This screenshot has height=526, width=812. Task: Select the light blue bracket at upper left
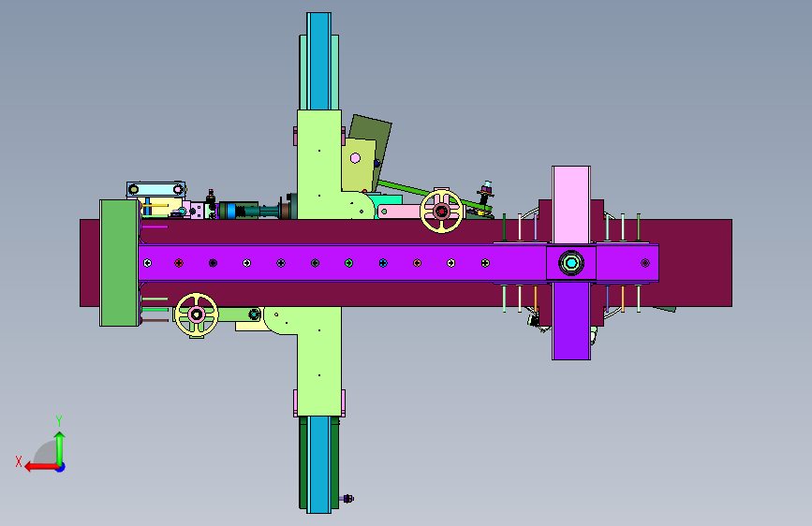[155, 189]
